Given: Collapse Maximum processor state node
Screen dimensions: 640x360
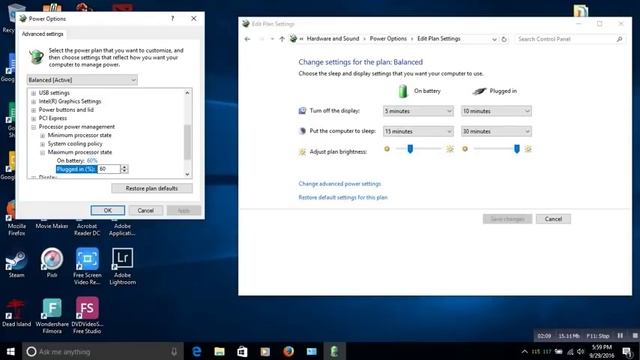Looking at the screenshot, I should 42,153.
